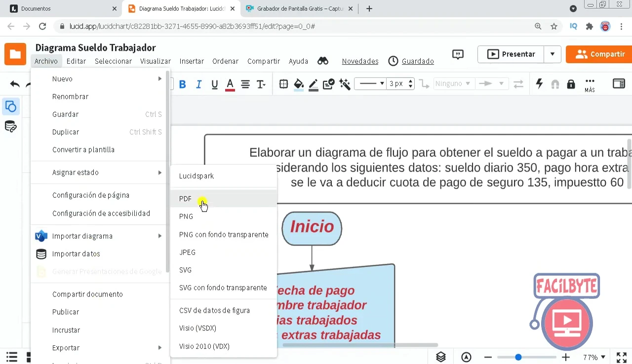The width and height of the screenshot is (632, 364).
Task: Expand the Nuevo submenu
Action: tap(99, 79)
